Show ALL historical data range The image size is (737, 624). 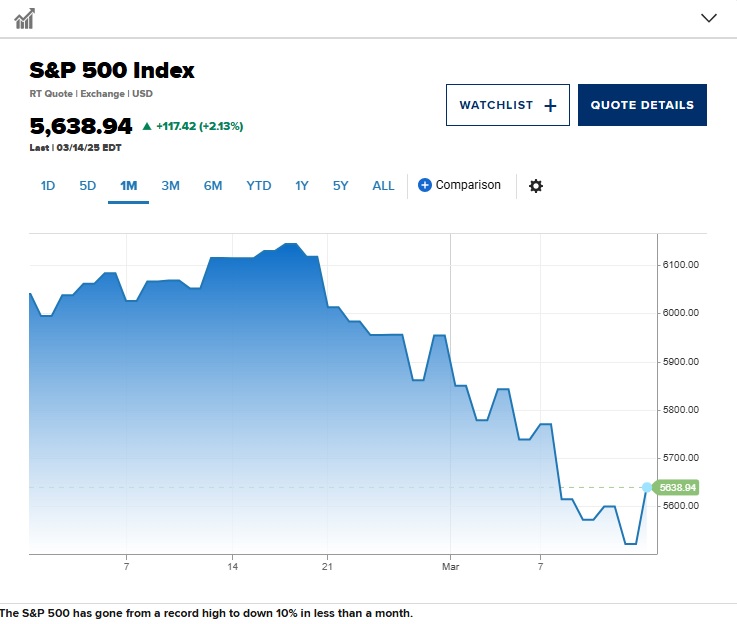[x=383, y=186]
